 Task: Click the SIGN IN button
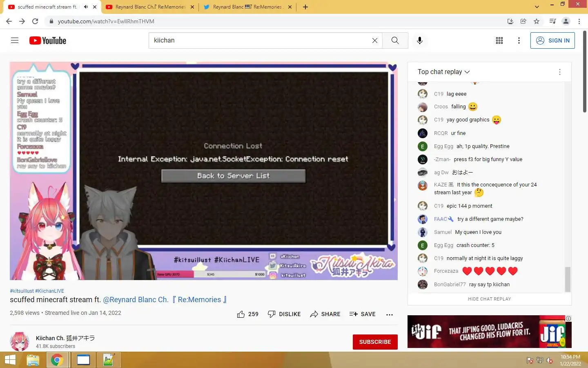point(552,40)
